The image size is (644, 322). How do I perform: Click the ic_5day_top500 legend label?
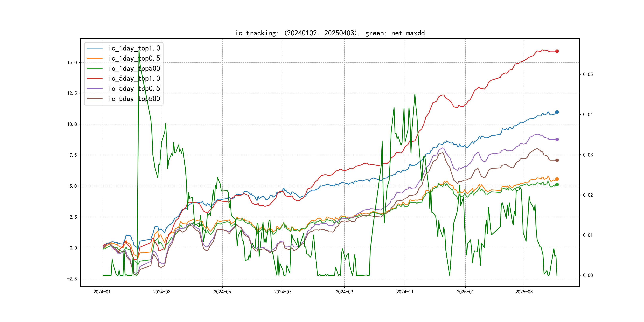tap(134, 99)
